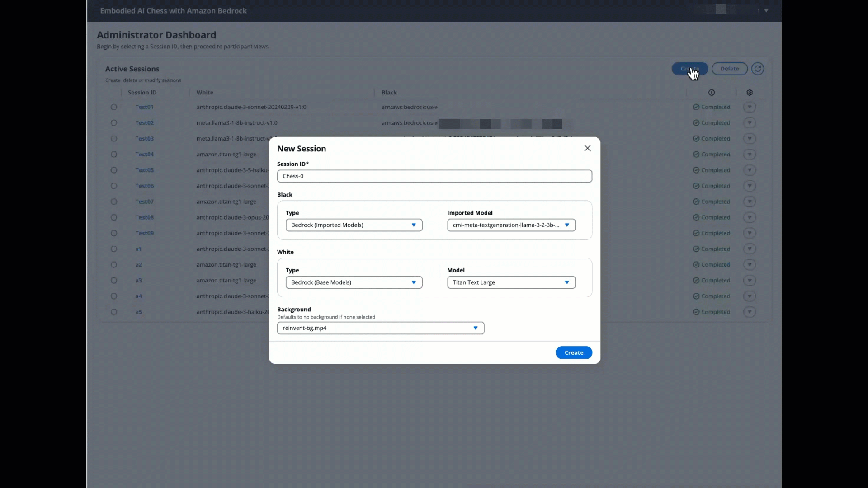868x488 pixels.
Task: Select the Test07 session radio button
Action: point(114,202)
